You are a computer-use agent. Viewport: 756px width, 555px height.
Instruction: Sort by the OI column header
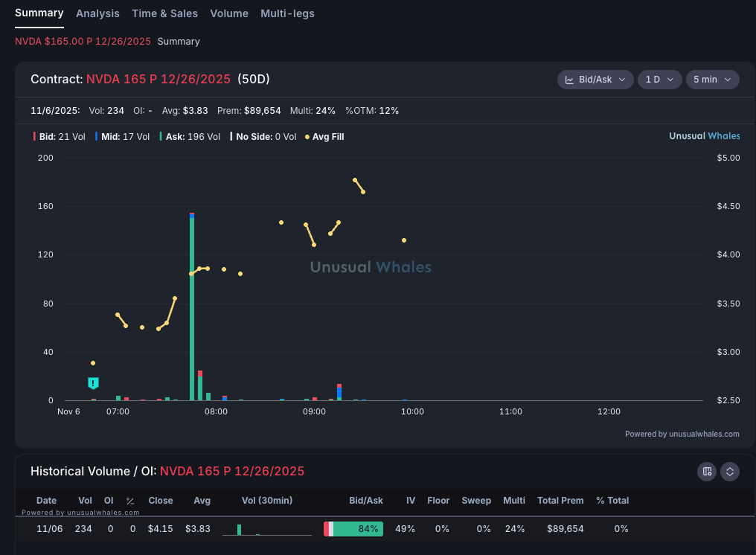tap(109, 501)
